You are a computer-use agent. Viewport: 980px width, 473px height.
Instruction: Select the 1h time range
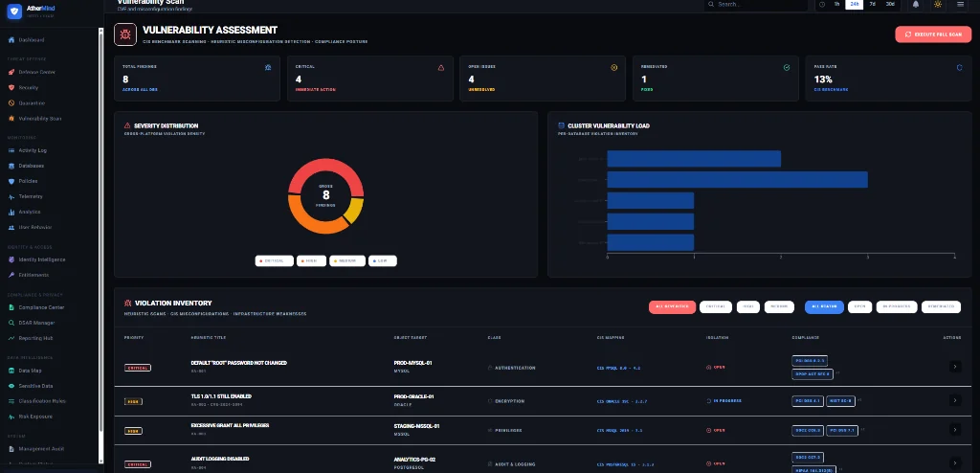[836, 5]
